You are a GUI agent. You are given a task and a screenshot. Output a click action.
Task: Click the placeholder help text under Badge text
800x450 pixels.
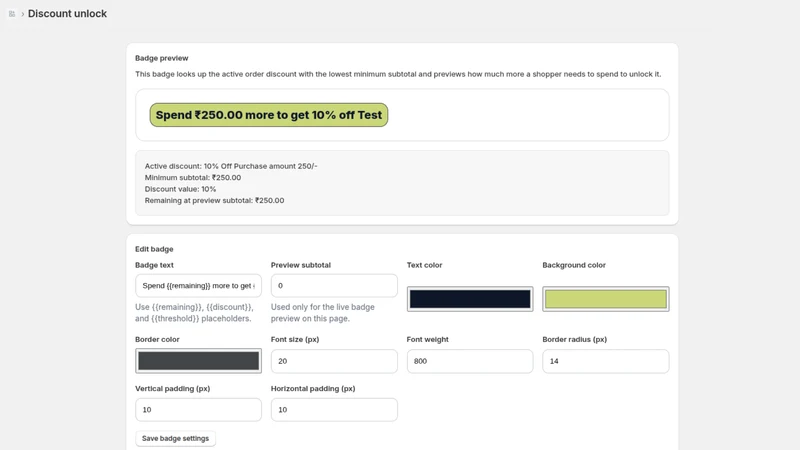(x=194, y=313)
